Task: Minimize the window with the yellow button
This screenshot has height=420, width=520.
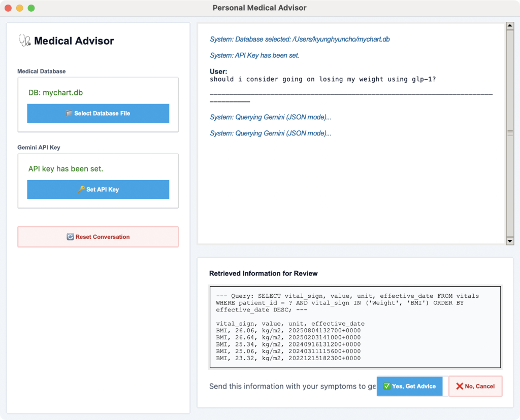Action: click(20, 8)
